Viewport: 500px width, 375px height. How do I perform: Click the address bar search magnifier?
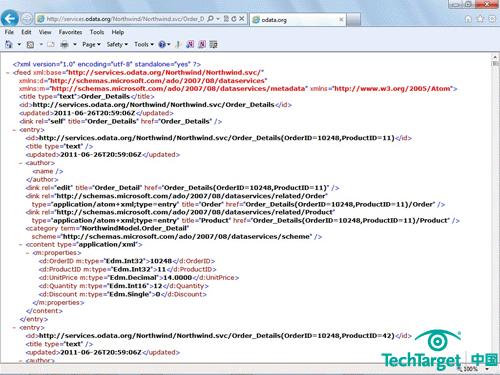(x=211, y=19)
